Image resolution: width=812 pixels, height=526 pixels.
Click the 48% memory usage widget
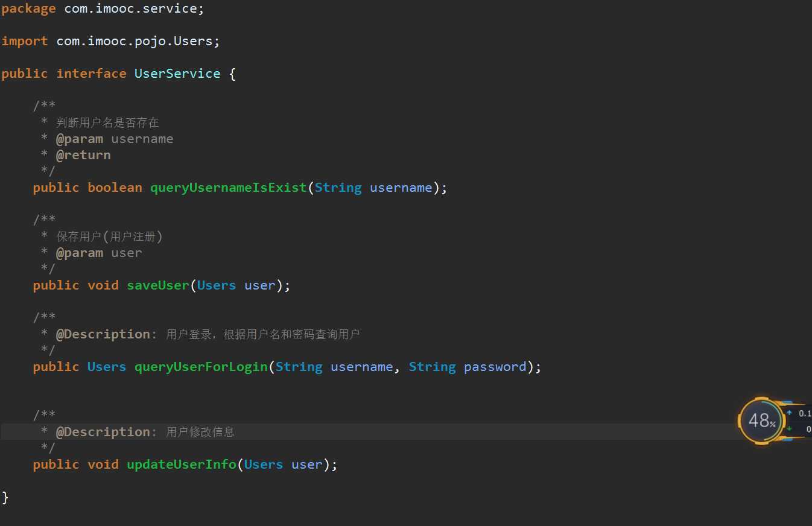pos(761,421)
